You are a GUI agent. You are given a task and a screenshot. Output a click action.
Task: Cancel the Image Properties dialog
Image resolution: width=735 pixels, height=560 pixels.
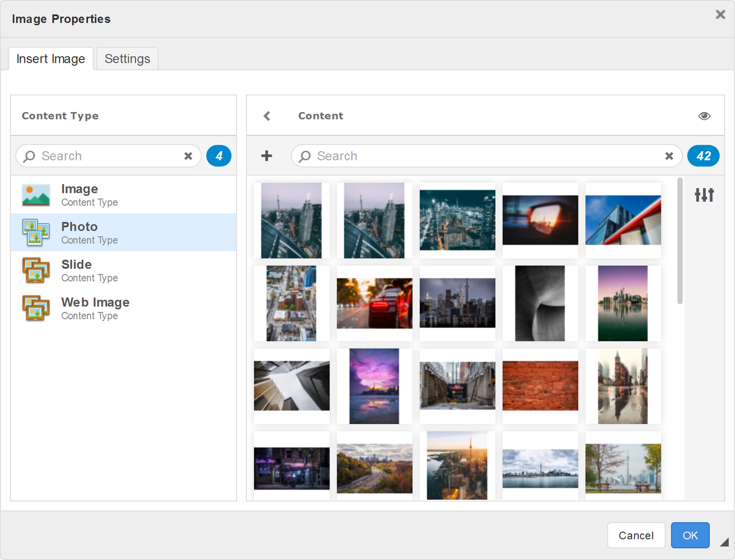pos(636,535)
